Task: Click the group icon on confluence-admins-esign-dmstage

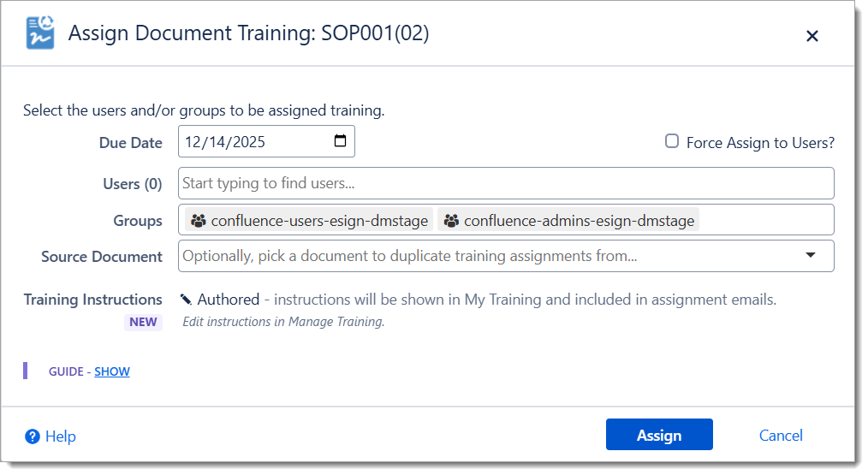Action: [x=451, y=221]
